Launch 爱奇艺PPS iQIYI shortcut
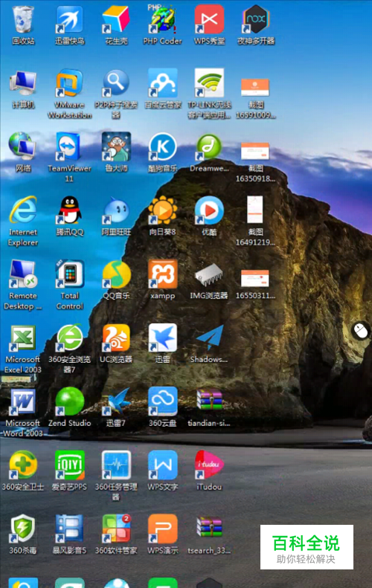The image size is (372, 588). [69, 465]
